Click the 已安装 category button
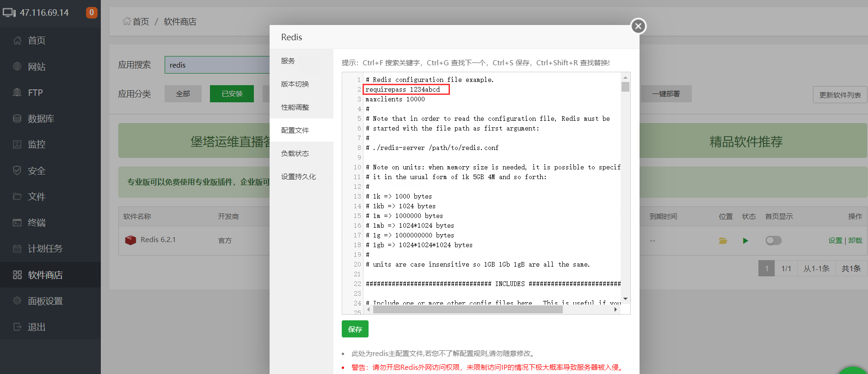Viewport: 868px width, 374px height. pyautogui.click(x=232, y=93)
